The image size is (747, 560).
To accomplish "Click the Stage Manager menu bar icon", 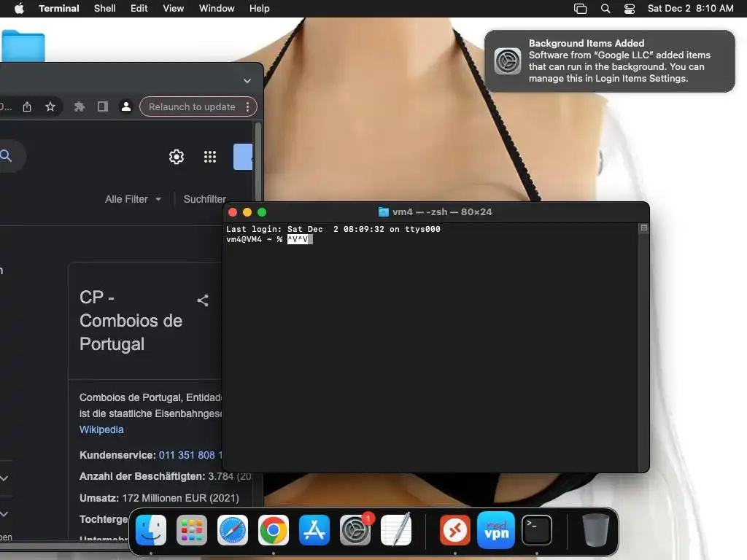I will tap(580, 8).
